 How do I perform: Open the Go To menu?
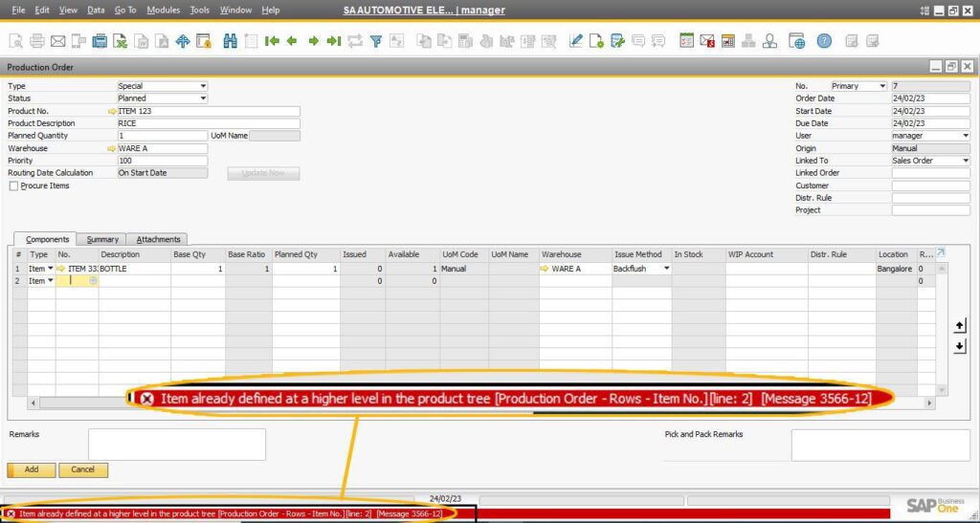(x=125, y=10)
